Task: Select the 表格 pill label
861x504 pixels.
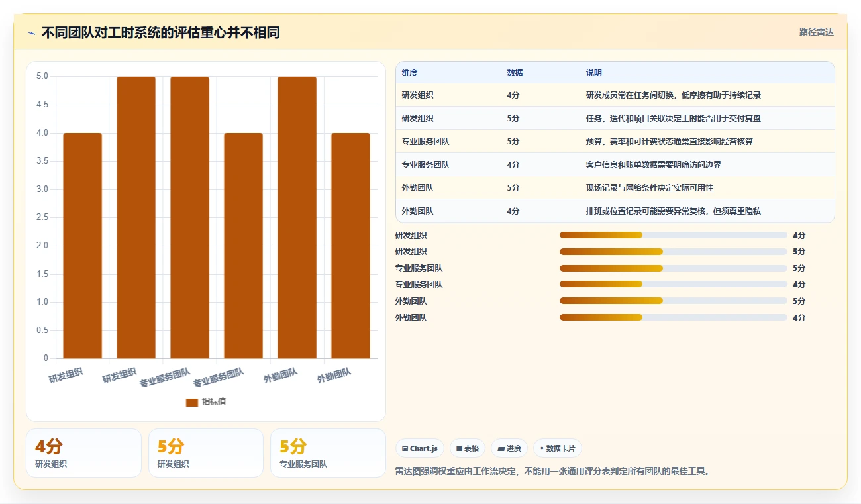Action: point(472,448)
